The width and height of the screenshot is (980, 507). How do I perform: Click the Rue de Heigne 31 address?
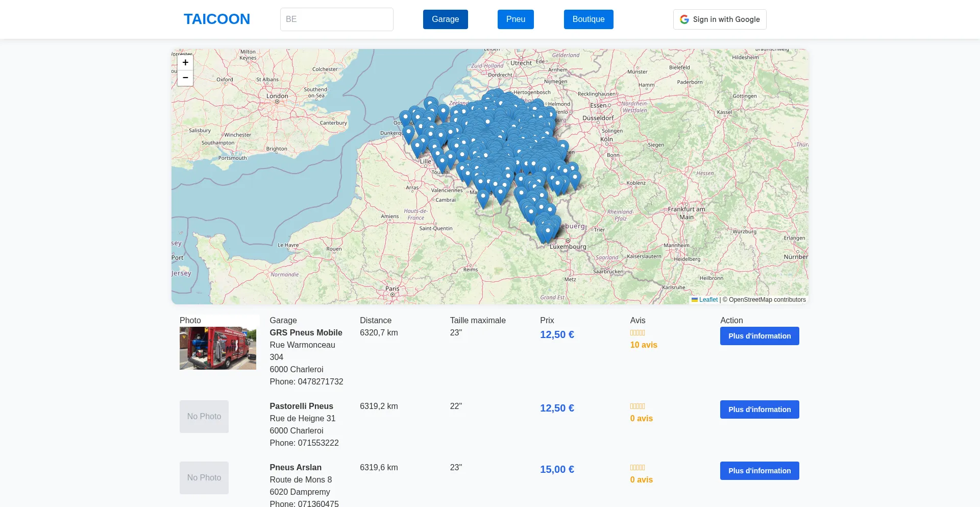point(303,419)
